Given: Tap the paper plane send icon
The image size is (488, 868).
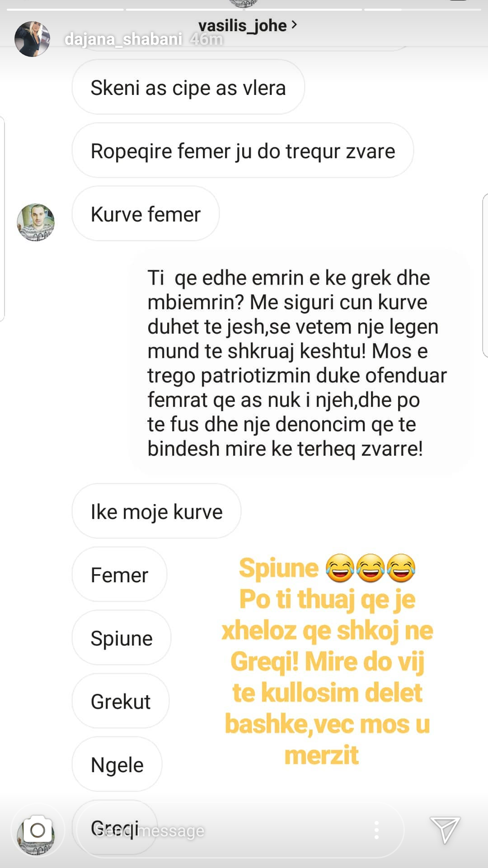Looking at the screenshot, I should pyautogui.click(x=445, y=830).
